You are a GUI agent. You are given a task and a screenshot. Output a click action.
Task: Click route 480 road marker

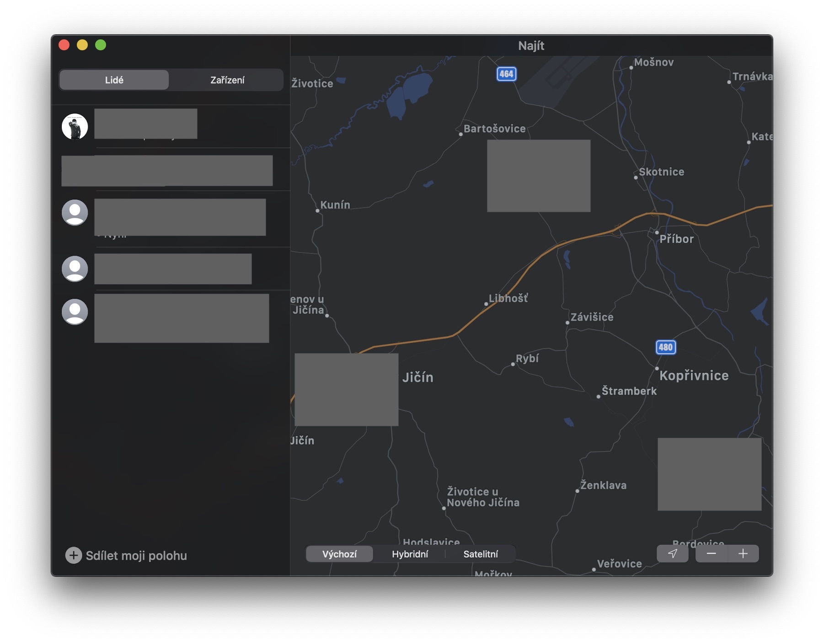pyautogui.click(x=665, y=347)
